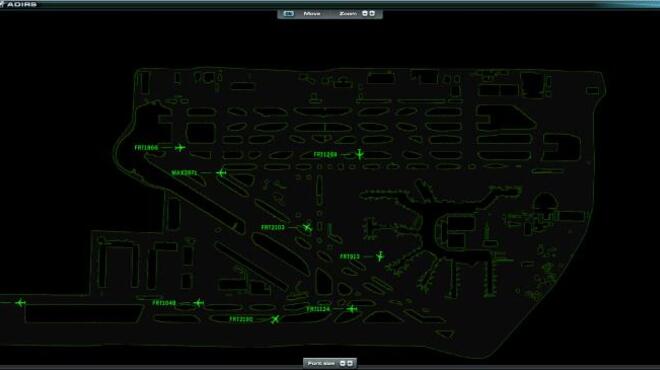Click the unlabeled aircraft at far left edge
Image resolution: width=660 pixels, height=370 pixels.
pyautogui.click(x=20, y=303)
